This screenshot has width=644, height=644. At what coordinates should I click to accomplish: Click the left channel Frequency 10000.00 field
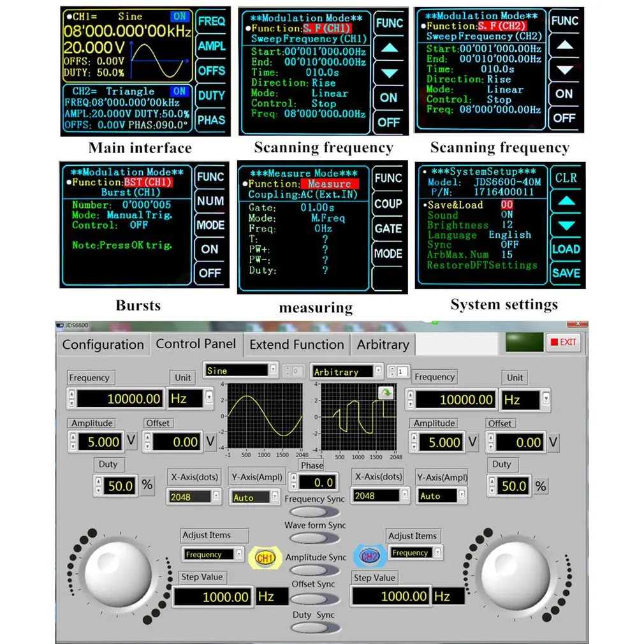point(119,399)
